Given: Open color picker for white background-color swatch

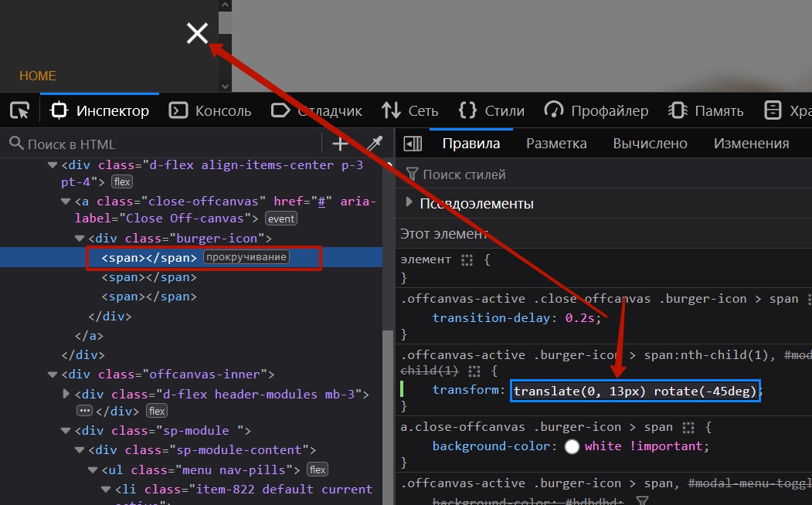Looking at the screenshot, I should tap(572, 446).
